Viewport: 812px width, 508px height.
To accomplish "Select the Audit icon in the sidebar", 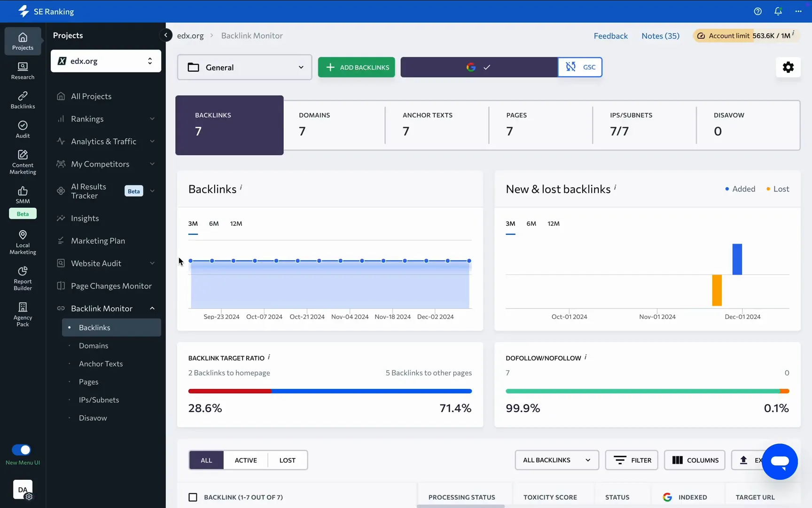I will point(22,129).
